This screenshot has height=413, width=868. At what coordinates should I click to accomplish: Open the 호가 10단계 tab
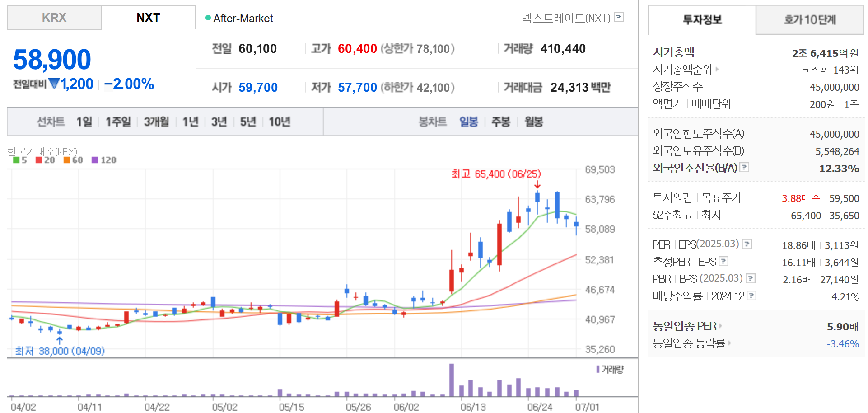(x=809, y=20)
